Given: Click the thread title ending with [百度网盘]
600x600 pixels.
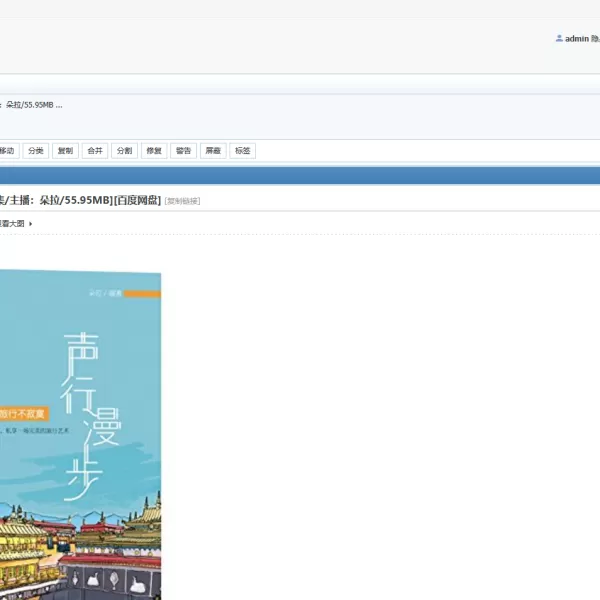Looking at the screenshot, I should (x=80, y=200).
